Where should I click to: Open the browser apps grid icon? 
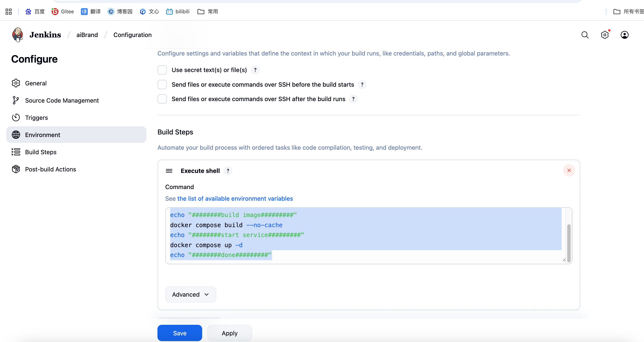click(9, 11)
